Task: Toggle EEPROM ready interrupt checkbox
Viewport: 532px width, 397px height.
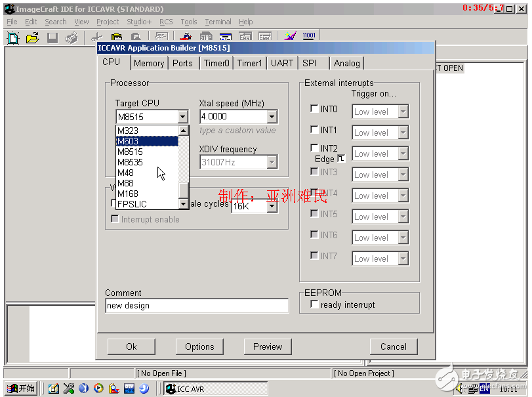Action: (314, 304)
